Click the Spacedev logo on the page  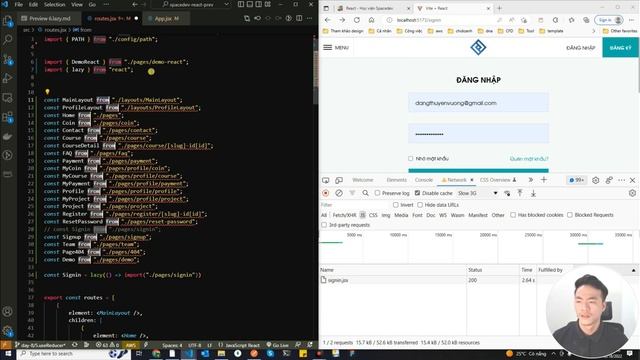pyautogui.click(x=478, y=47)
